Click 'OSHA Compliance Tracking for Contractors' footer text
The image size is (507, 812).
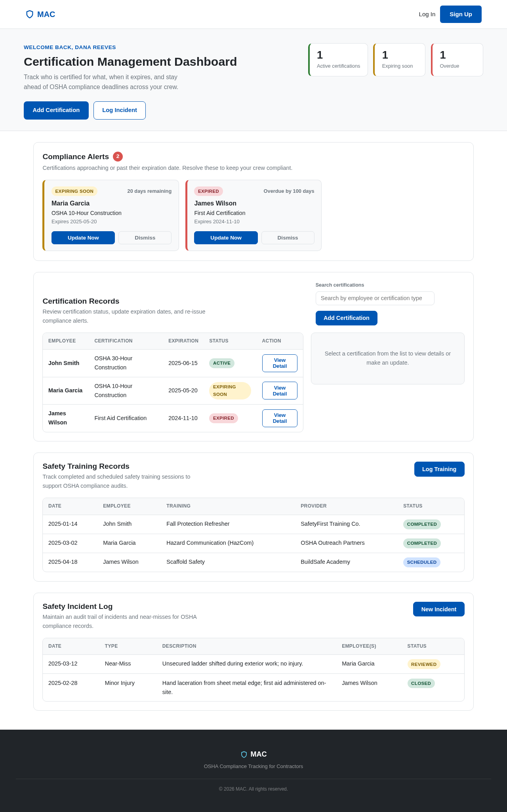click(x=253, y=766)
